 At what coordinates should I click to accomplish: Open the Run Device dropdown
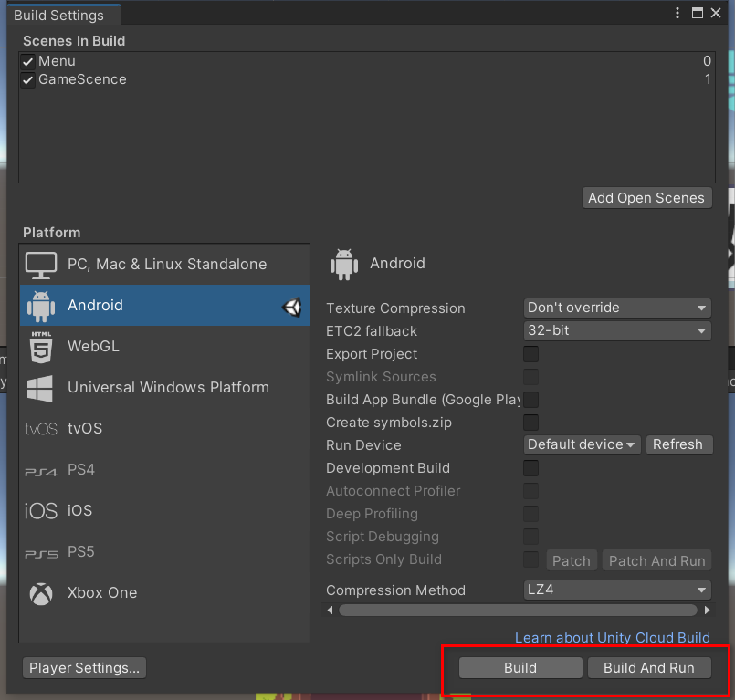(582, 444)
